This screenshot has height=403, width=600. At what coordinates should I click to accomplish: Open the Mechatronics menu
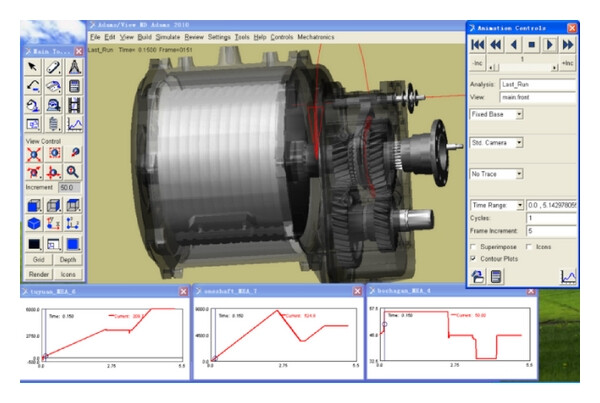pos(316,37)
